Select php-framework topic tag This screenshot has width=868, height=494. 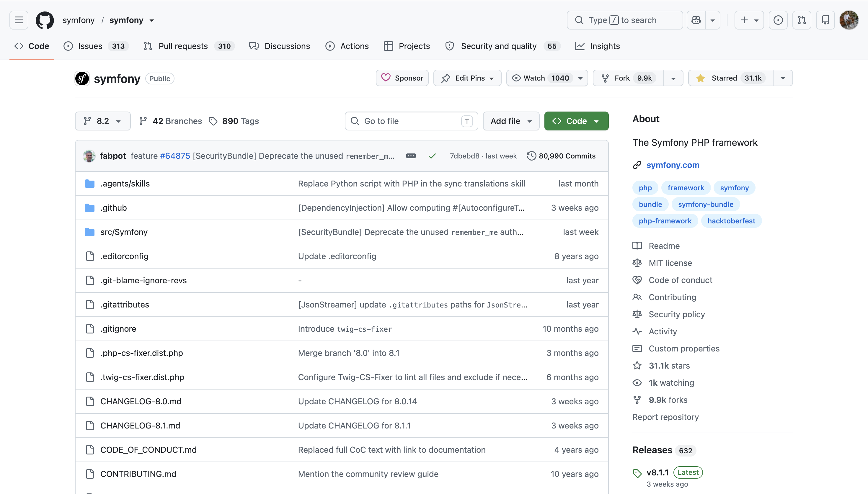[x=665, y=221]
